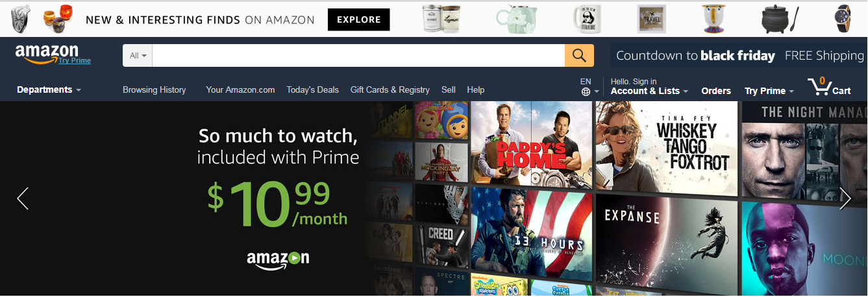Open the Try Prime dropdown in the navigation bar
This screenshot has width=868, height=297.
click(769, 91)
